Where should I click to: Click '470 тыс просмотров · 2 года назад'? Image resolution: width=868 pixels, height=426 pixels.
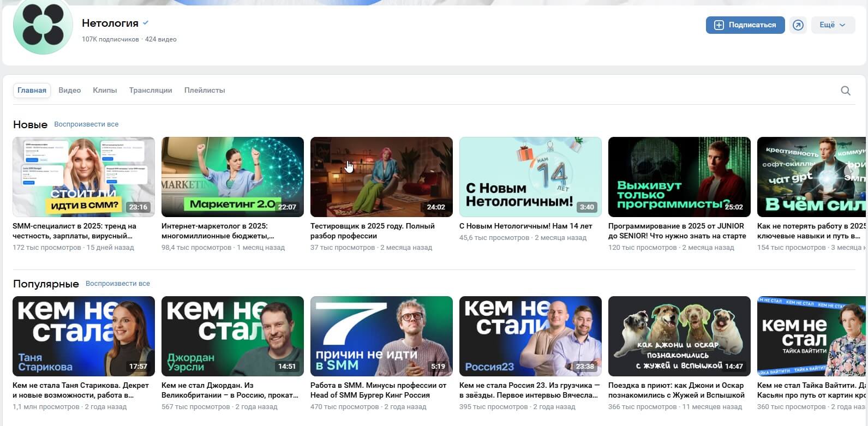tap(368, 407)
